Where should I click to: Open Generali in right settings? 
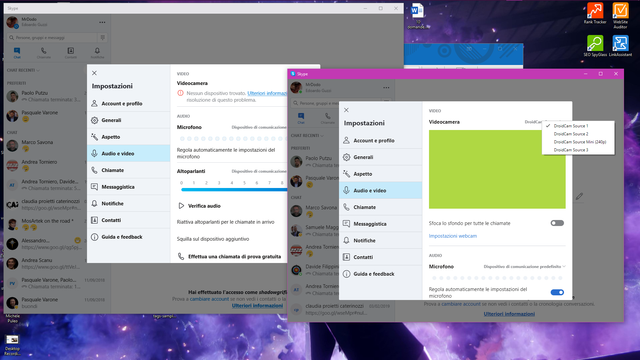tap(380, 157)
